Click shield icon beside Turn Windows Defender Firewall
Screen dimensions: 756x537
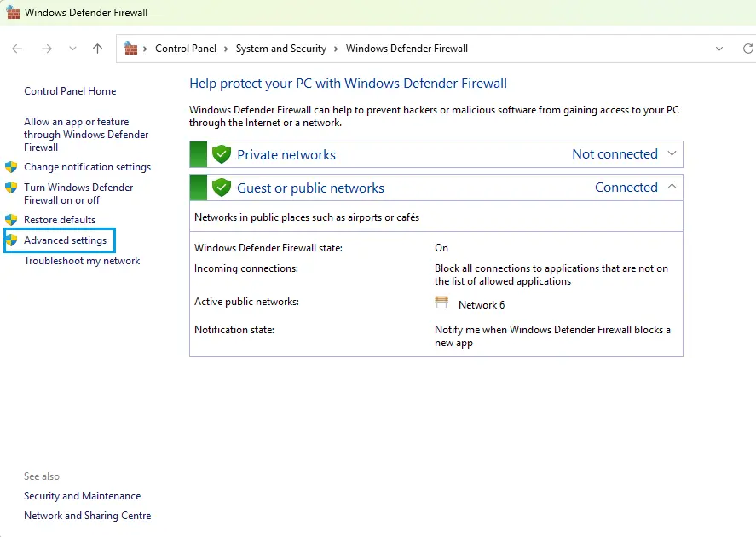click(x=11, y=187)
